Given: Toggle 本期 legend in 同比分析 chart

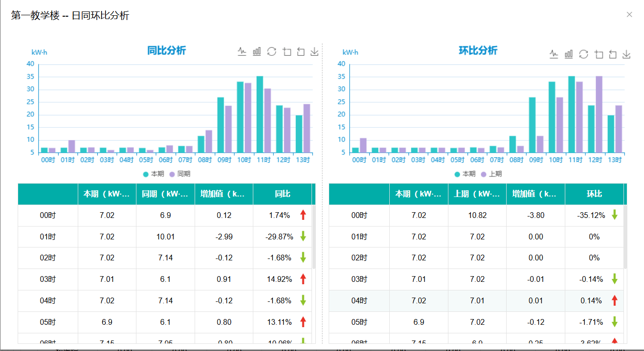Looking at the screenshot, I should point(154,174).
